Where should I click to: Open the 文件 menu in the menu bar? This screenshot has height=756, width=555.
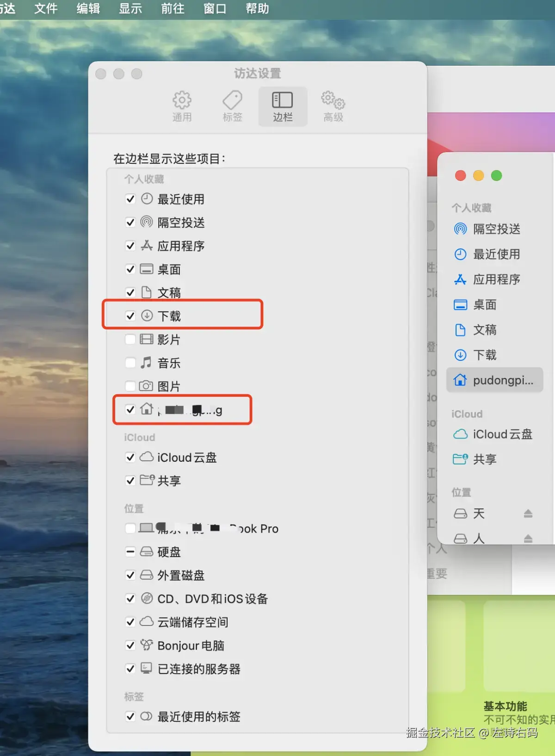pyautogui.click(x=46, y=8)
